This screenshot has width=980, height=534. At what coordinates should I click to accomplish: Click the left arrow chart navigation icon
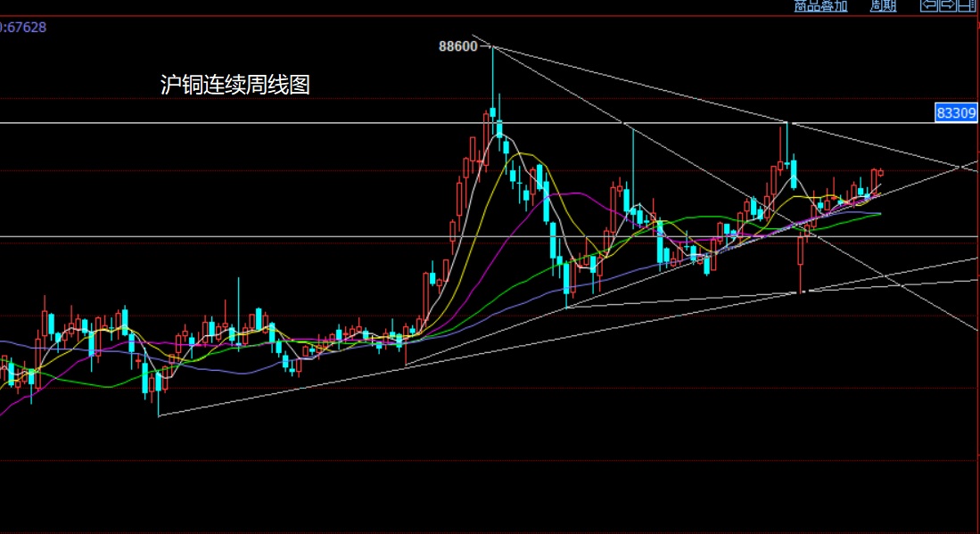point(929,5)
